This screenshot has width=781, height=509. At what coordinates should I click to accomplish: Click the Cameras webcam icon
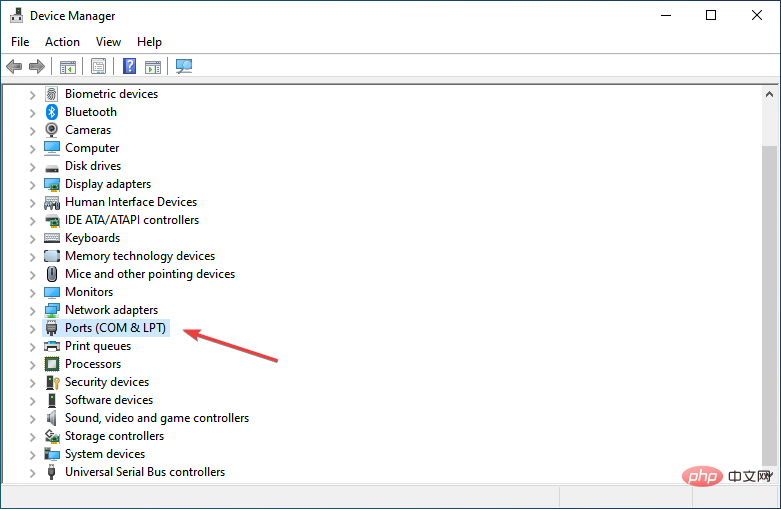coord(52,130)
